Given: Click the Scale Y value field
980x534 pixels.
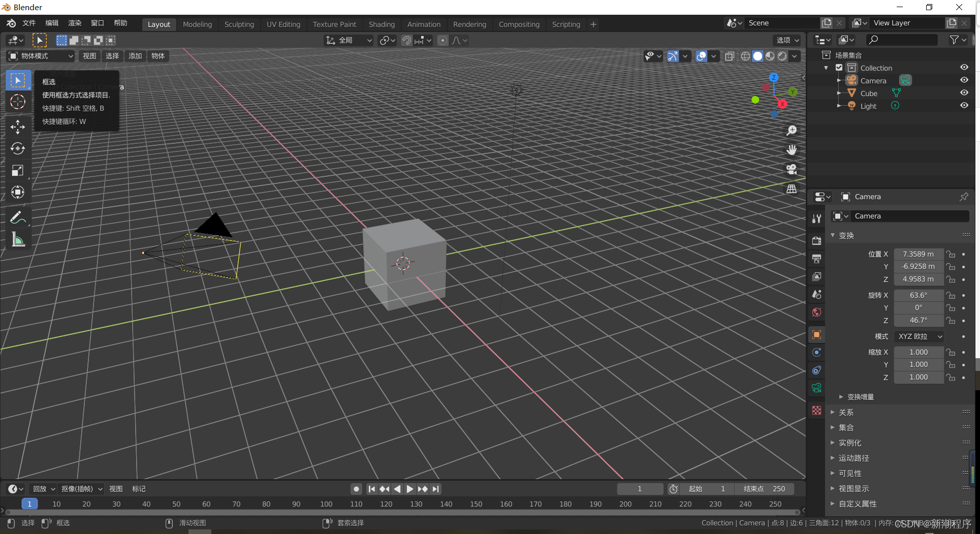Looking at the screenshot, I should [919, 364].
